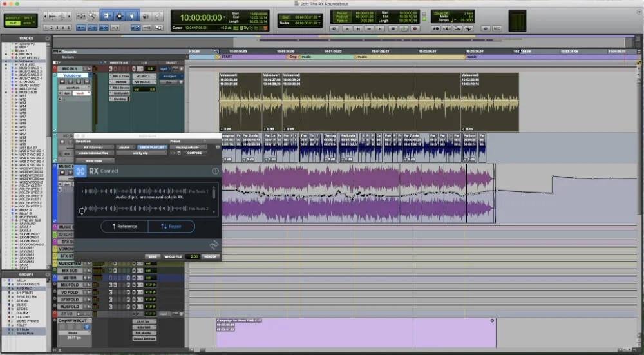Click the Reference button in RX Connect

pyautogui.click(x=124, y=226)
